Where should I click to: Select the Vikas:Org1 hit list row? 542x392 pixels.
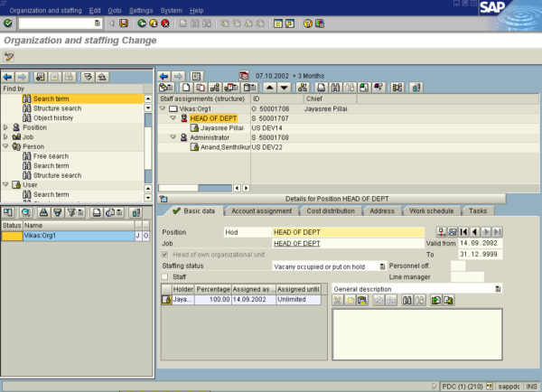(x=76, y=236)
